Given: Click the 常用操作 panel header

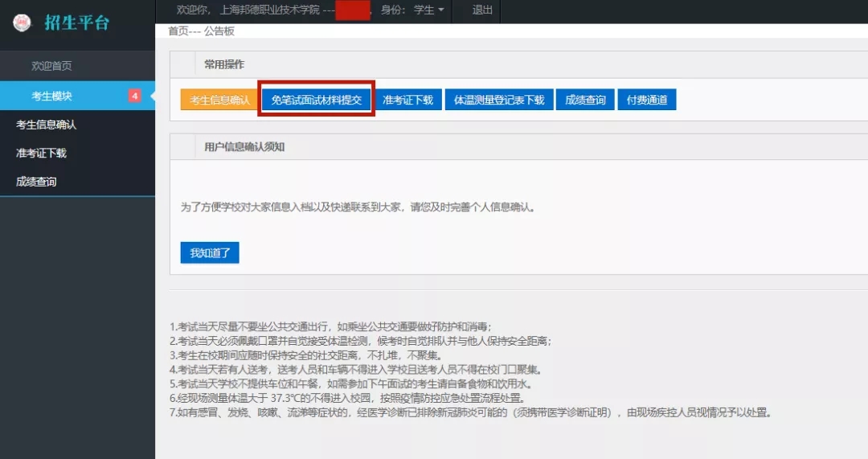Looking at the screenshot, I should click(224, 64).
